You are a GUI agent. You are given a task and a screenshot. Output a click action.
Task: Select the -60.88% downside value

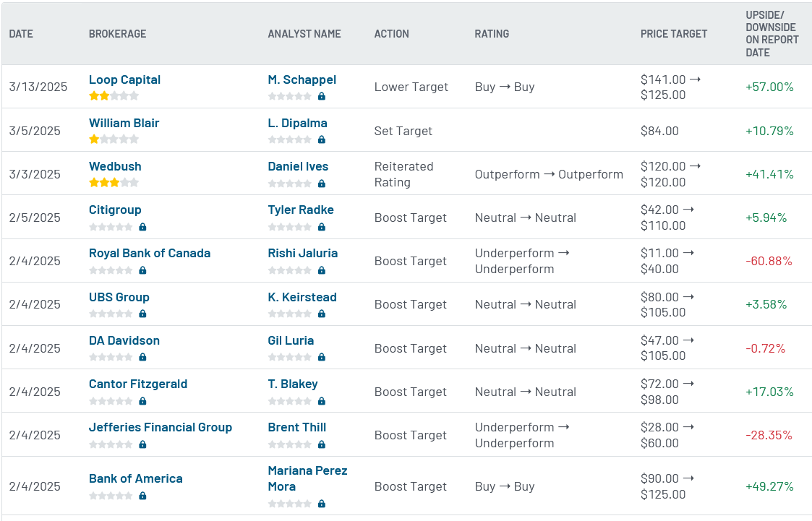pos(769,262)
